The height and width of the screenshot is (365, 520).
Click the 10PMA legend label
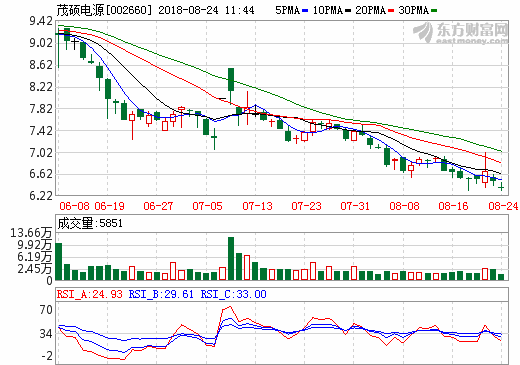pyautogui.click(x=328, y=10)
